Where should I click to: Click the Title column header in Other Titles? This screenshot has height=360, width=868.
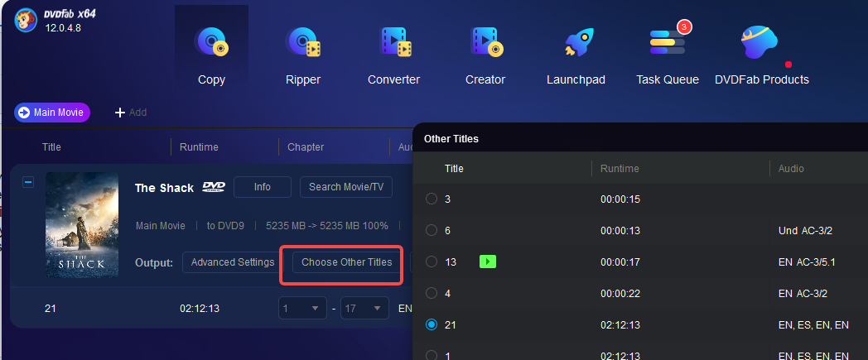coord(454,168)
